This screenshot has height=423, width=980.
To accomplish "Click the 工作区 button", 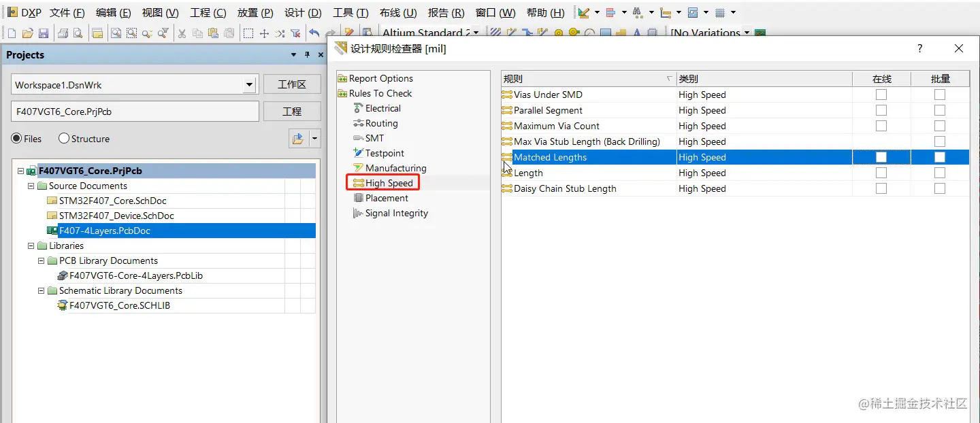I will [x=292, y=84].
